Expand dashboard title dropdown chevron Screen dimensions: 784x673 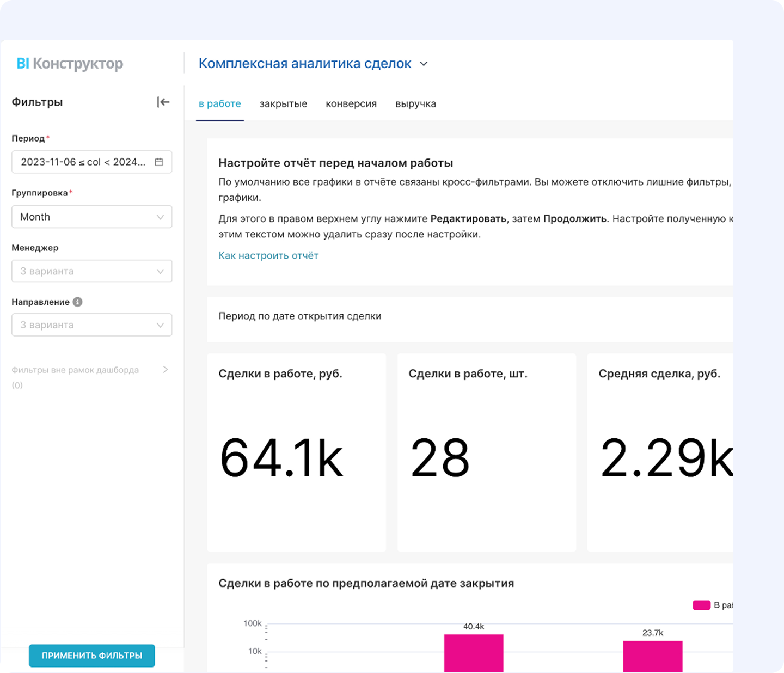pos(424,64)
